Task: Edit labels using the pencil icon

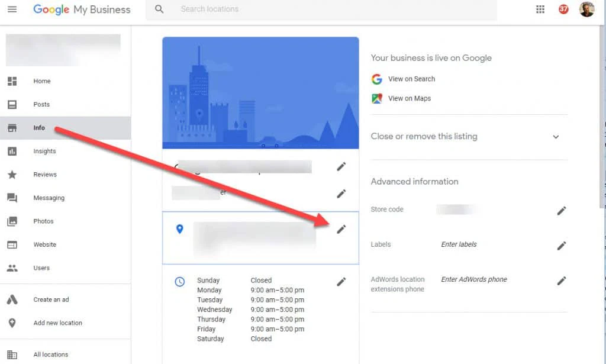Action: [562, 246]
